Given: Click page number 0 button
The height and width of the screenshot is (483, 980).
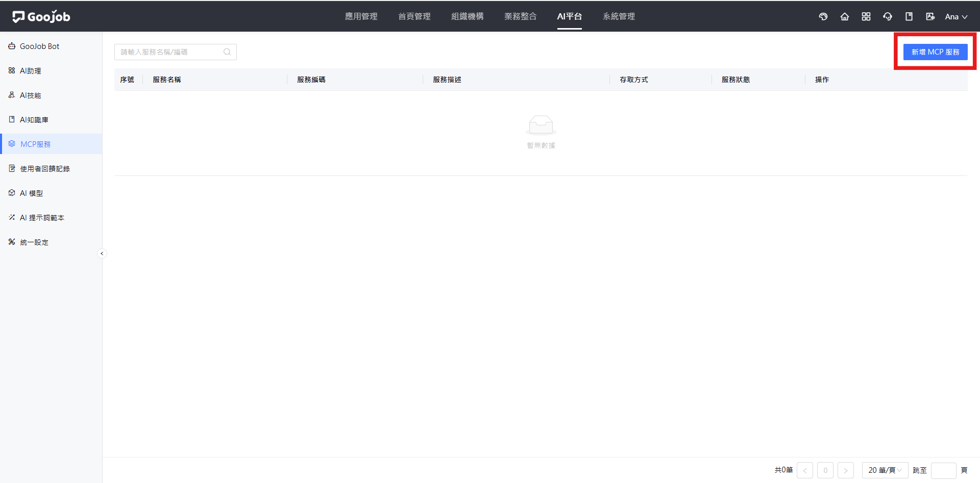Looking at the screenshot, I should click(x=825, y=470).
